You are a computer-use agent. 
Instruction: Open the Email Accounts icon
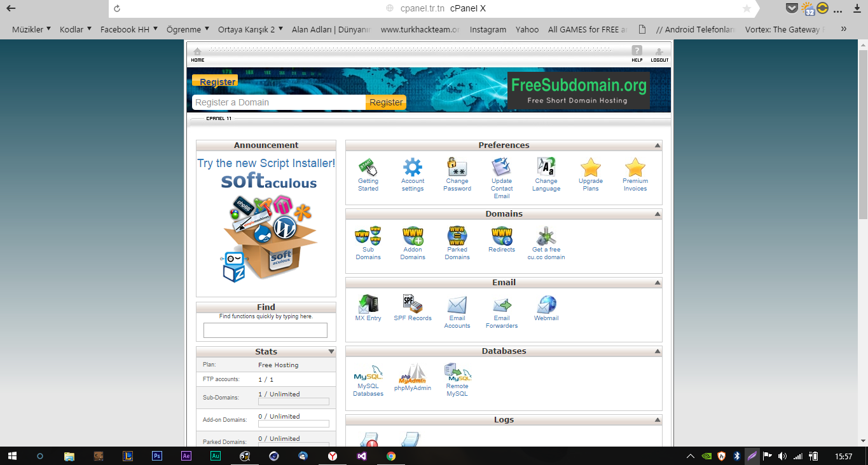pos(457,305)
